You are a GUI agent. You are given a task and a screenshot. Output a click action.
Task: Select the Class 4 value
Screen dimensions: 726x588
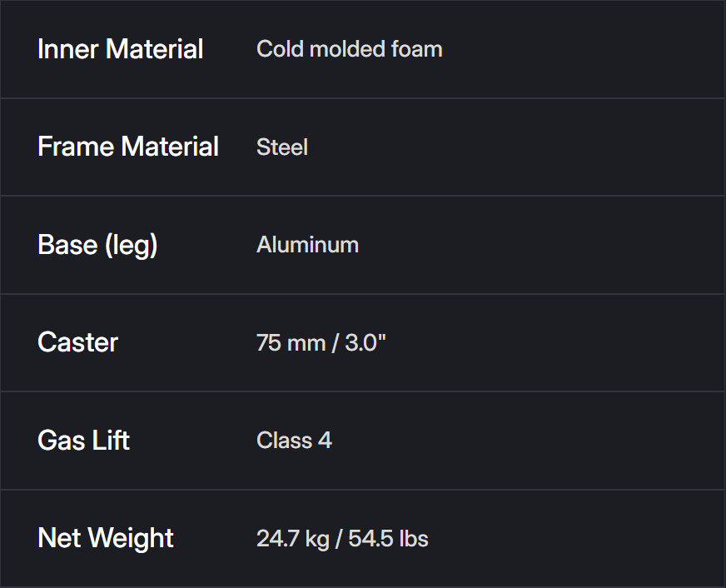(x=294, y=440)
